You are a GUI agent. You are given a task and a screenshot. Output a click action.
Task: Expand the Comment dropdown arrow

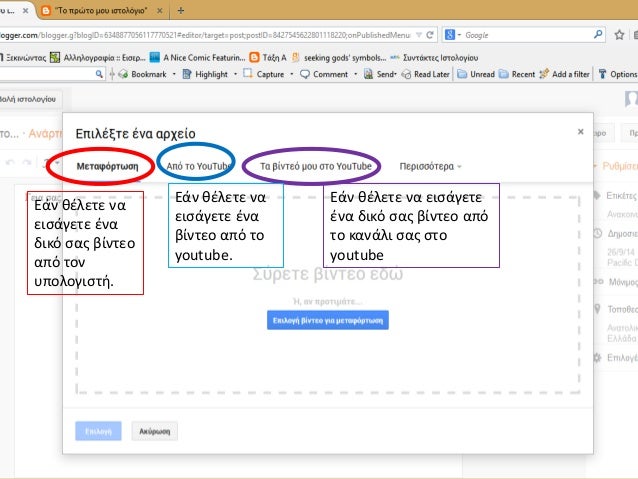point(356,74)
